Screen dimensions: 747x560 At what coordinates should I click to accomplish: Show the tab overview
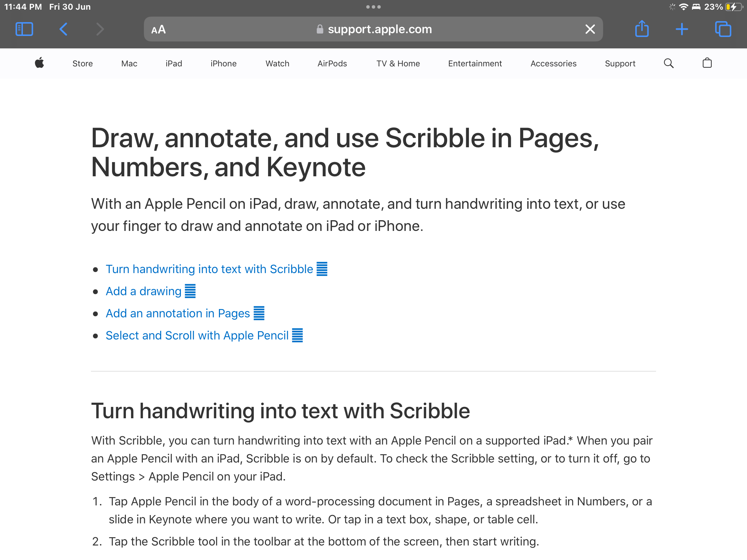[x=723, y=29]
